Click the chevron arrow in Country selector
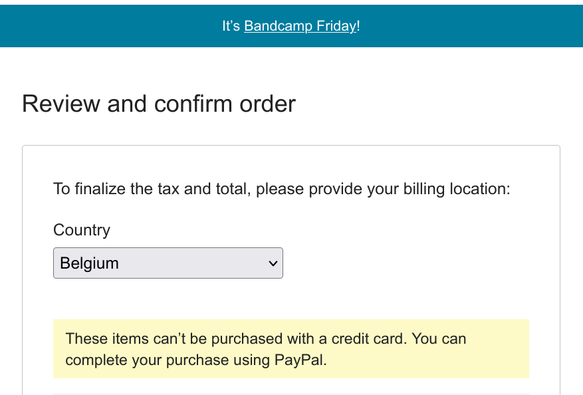583x395 pixels. click(x=273, y=263)
